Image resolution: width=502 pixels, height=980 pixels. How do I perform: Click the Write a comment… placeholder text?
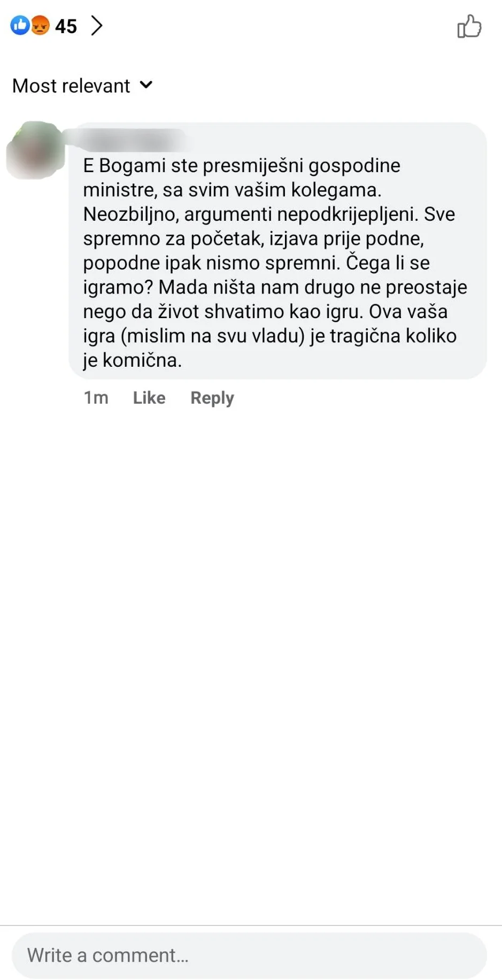pyautogui.click(x=108, y=955)
